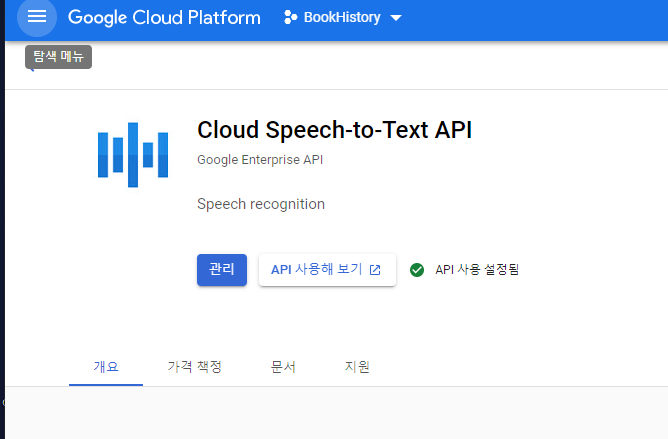Click the Cloud Speech-to-Text API title

click(x=334, y=130)
